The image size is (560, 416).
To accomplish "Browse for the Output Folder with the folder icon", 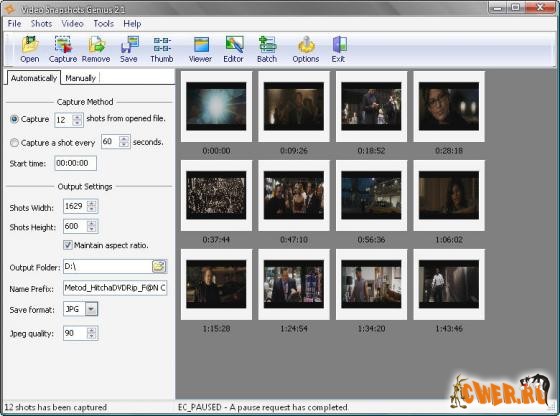I will [159, 266].
